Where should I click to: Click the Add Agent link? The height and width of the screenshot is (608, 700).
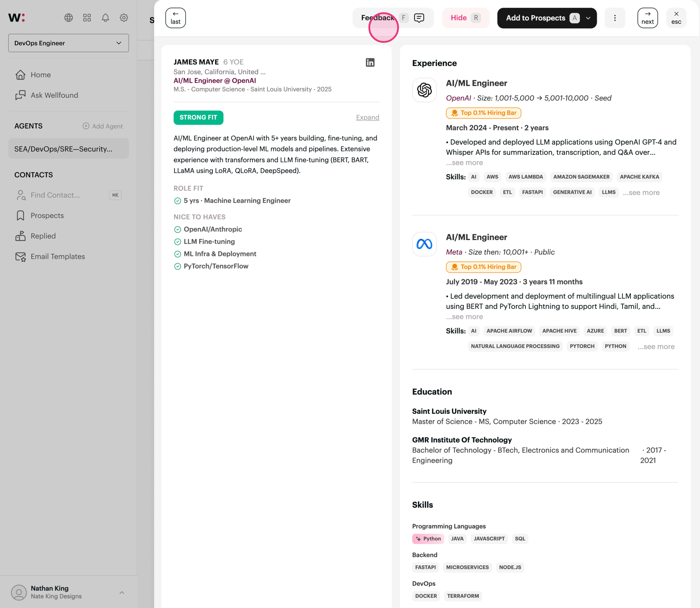pos(103,126)
